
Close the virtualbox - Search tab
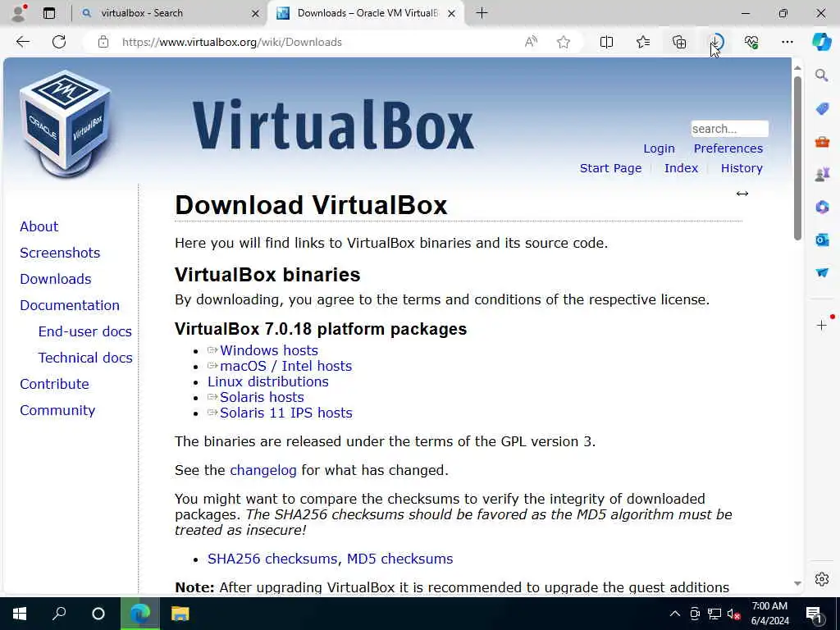pyautogui.click(x=256, y=13)
